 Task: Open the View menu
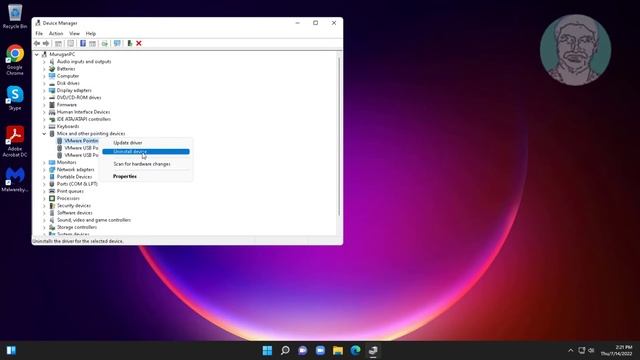point(74,33)
